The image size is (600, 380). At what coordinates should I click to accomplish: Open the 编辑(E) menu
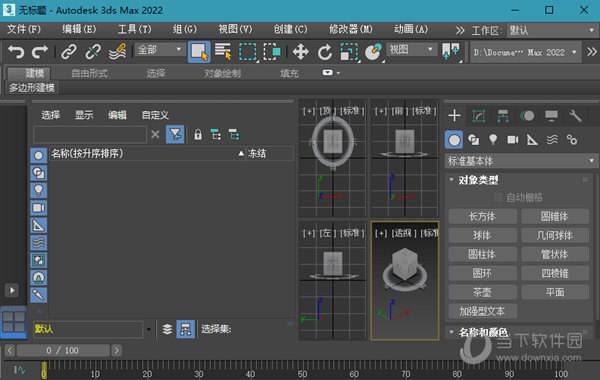(79, 29)
